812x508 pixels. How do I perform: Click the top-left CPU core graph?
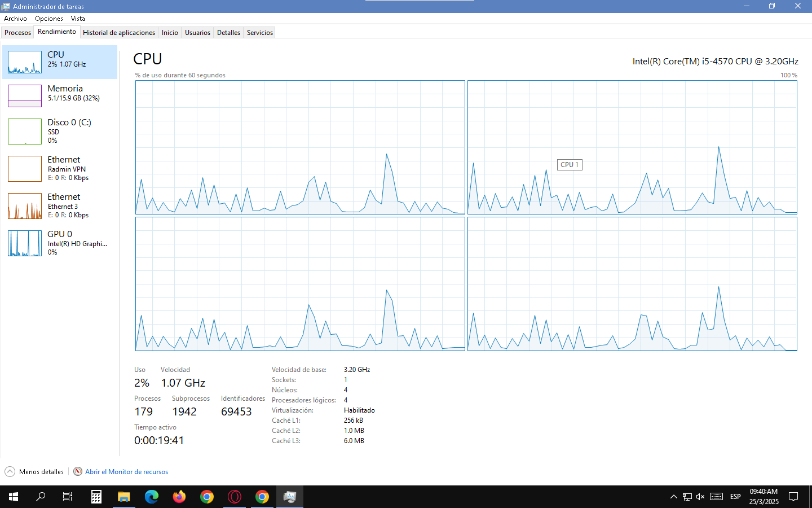point(300,147)
